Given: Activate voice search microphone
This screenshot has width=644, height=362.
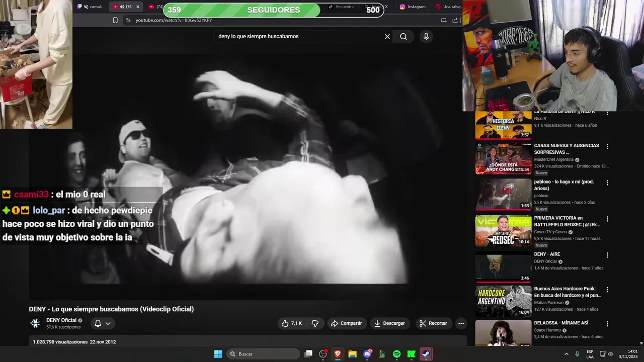Looking at the screenshot, I should click(x=426, y=36).
